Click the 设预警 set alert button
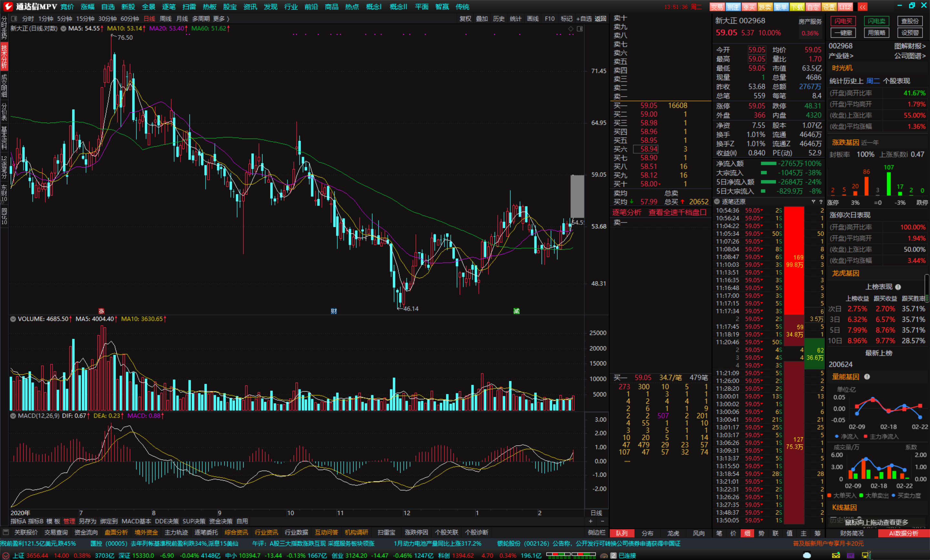This screenshot has height=560, width=930. [x=910, y=33]
